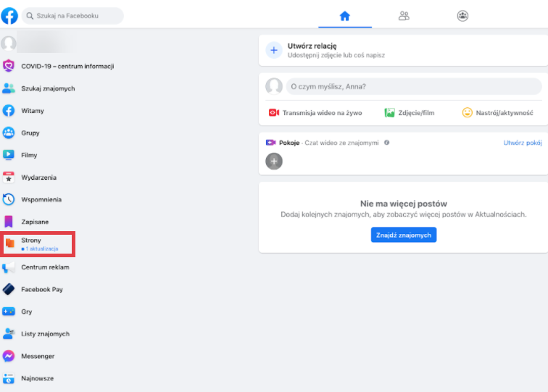Screen dimensions: 548x392
Task: Click the Facebook logo icon
Action: coord(9,15)
